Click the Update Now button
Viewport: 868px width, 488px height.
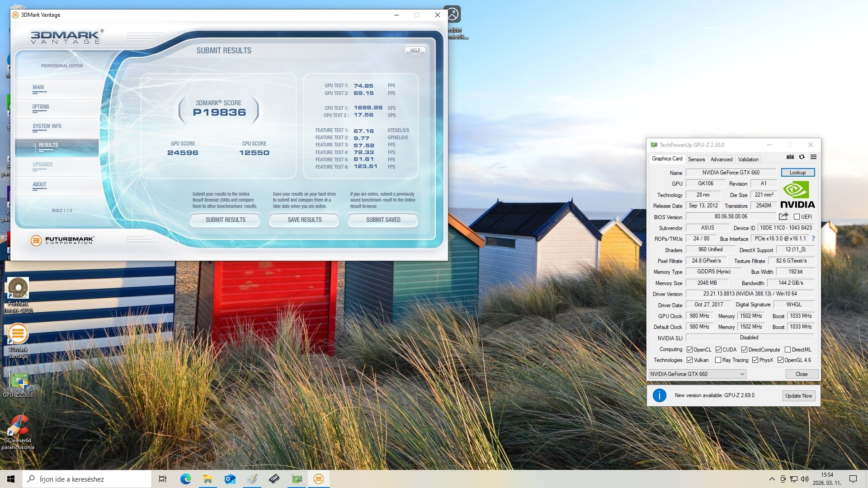pos(798,396)
